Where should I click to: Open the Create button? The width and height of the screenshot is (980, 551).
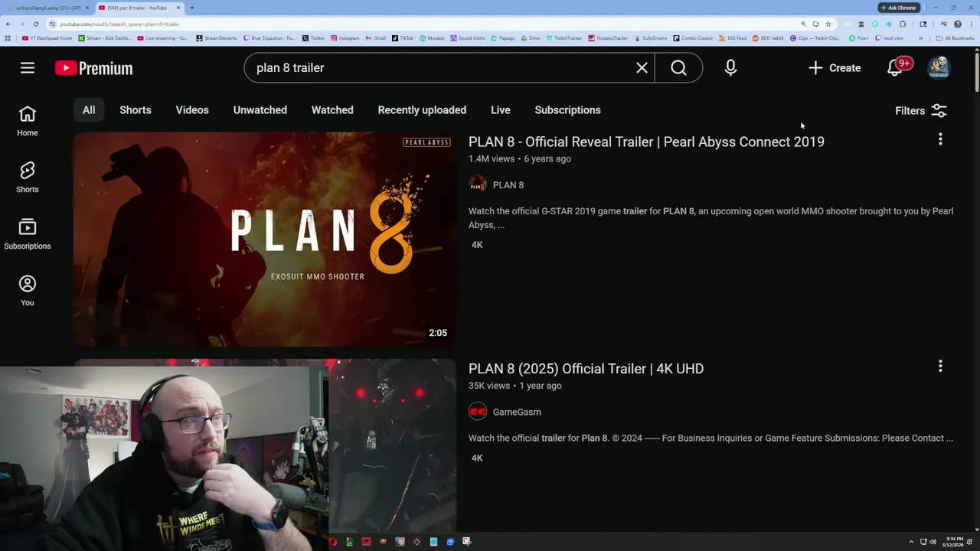(835, 68)
